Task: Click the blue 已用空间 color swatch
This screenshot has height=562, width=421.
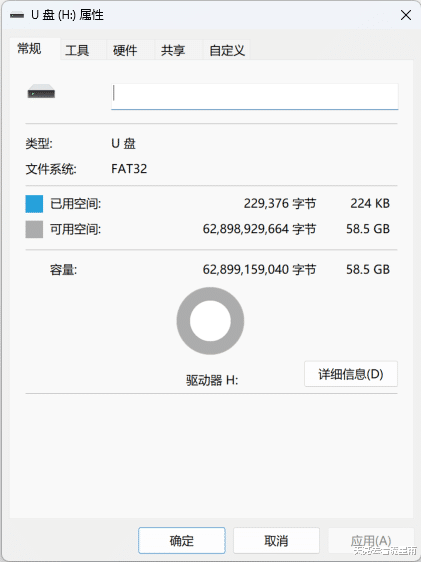Action: tap(34, 204)
